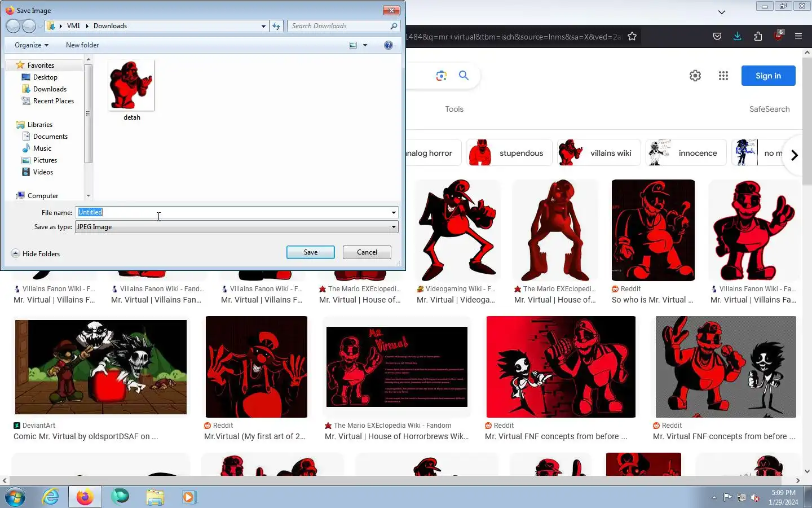Select Downloads in the navigation pane
This screenshot has width=812, height=508.
tap(50, 89)
